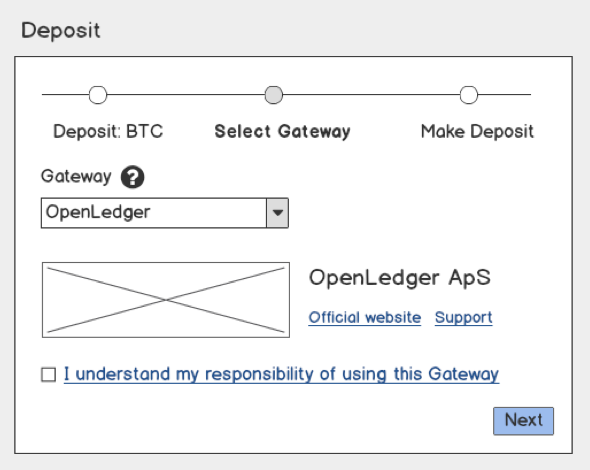Click the Next button
590x470 pixels.
523,421
